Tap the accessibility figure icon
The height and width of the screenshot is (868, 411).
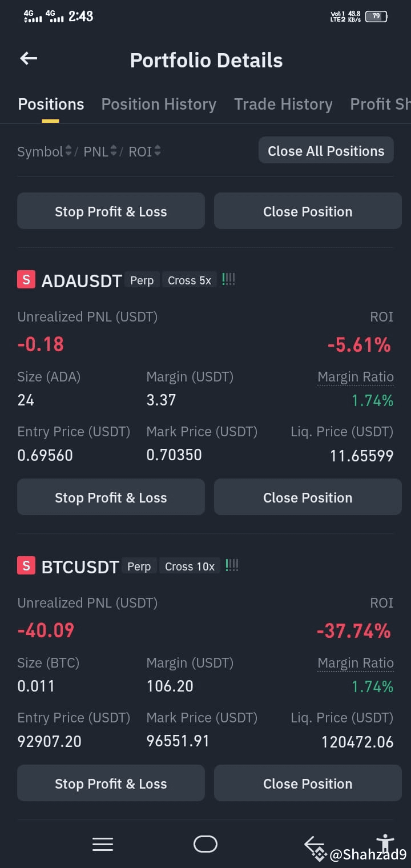click(x=386, y=843)
